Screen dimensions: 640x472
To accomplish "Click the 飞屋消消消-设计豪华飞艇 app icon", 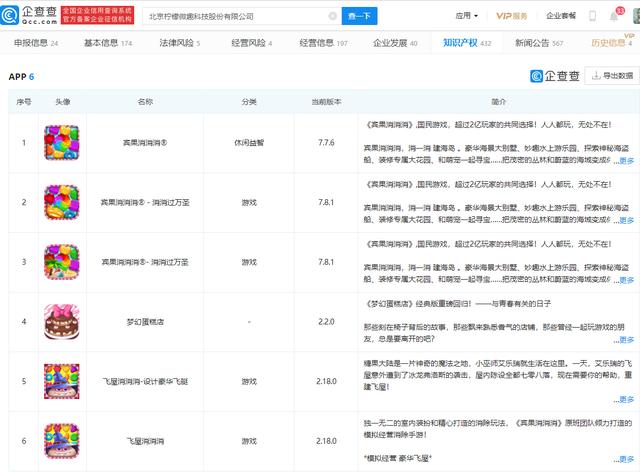I will [x=62, y=381].
